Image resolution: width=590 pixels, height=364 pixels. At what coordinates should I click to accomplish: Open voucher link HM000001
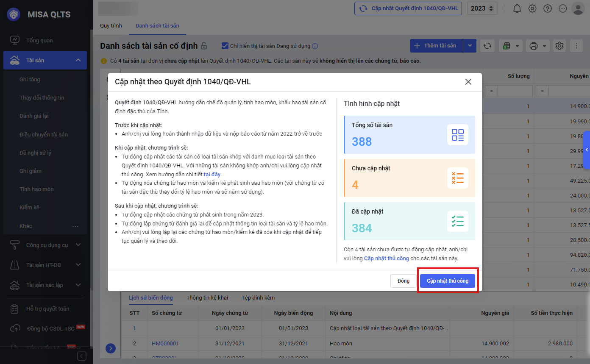165,344
